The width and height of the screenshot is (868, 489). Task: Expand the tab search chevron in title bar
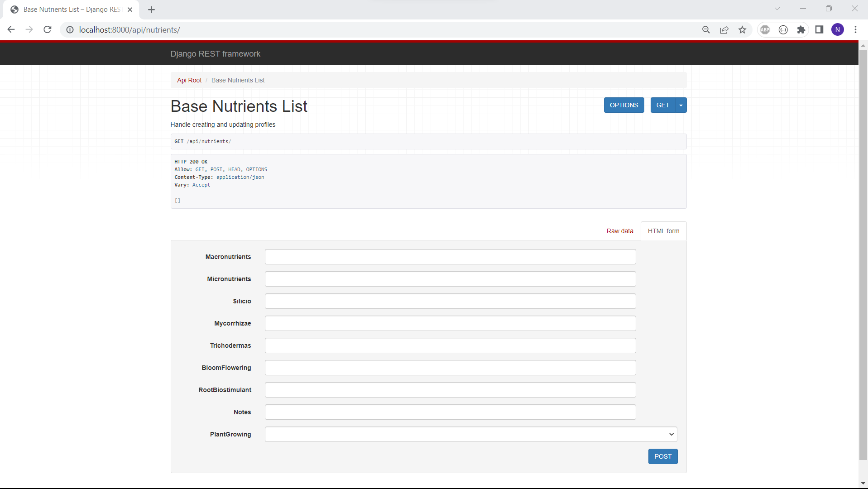[x=777, y=9]
